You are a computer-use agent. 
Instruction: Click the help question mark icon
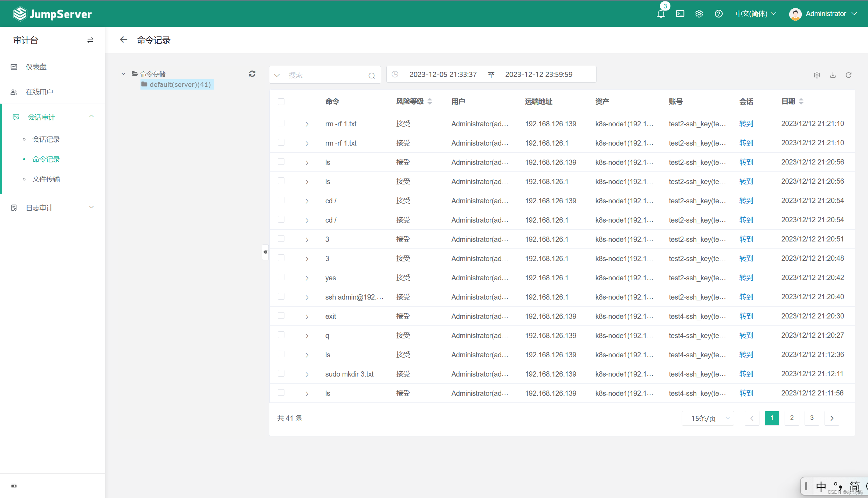718,14
